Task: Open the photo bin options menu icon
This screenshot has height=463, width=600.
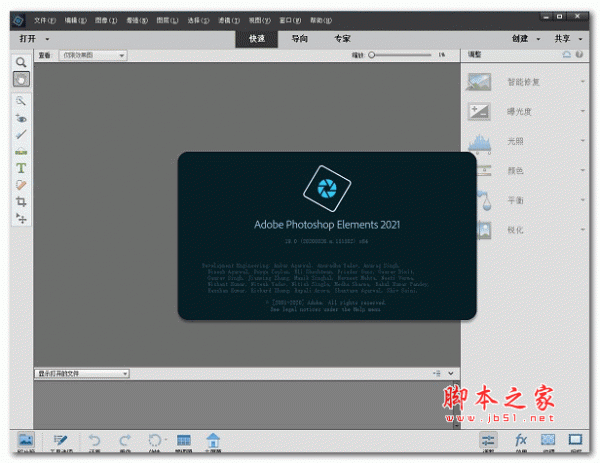Action: click(x=437, y=373)
